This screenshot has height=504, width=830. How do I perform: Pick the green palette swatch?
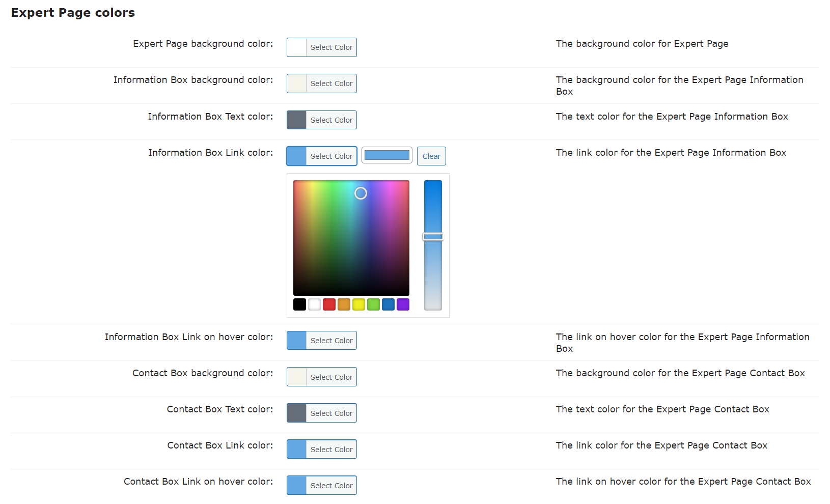373,304
